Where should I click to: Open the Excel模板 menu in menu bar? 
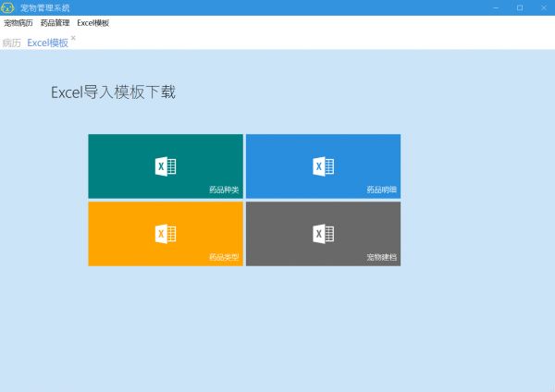point(93,23)
